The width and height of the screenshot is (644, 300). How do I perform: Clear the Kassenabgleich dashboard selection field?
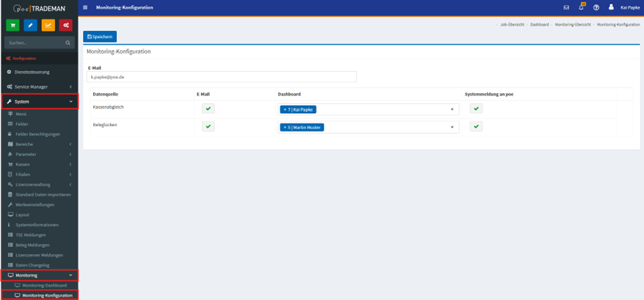[x=452, y=109]
